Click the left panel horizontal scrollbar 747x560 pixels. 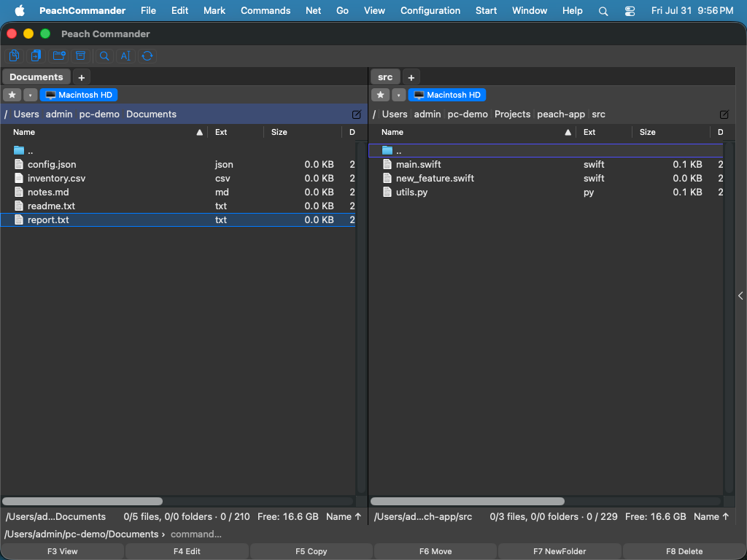coord(82,501)
